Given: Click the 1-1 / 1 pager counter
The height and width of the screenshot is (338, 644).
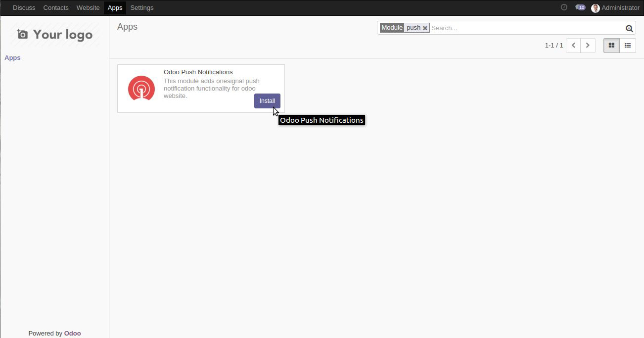Looking at the screenshot, I should pyautogui.click(x=554, y=46).
